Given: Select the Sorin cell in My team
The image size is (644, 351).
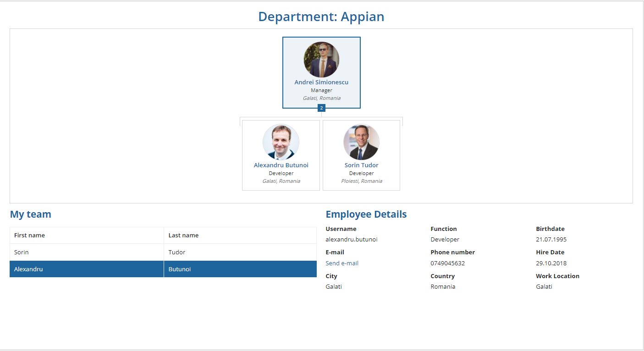Looking at the screenshot, I should click(87, 252).
